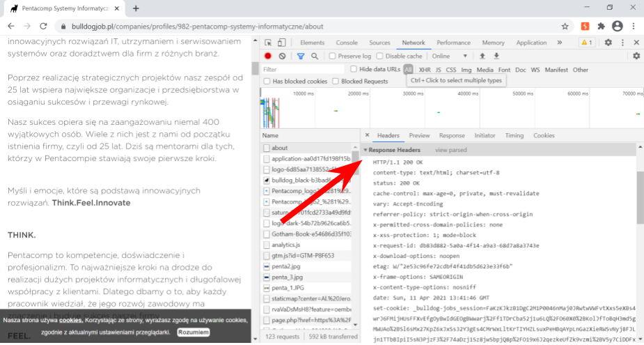Select the penta_3.jpg request row

(306, 277)
